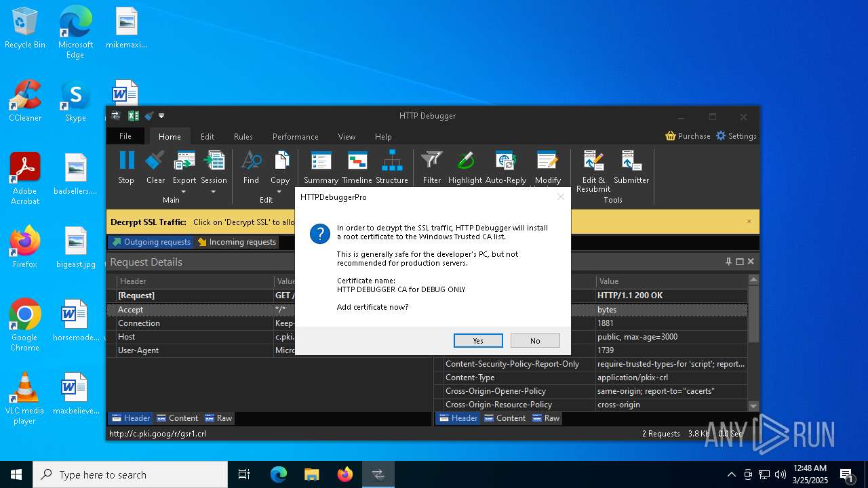Clear captured requests with the Clear tool
Screen dimensions: 868x488
[155, 167]
